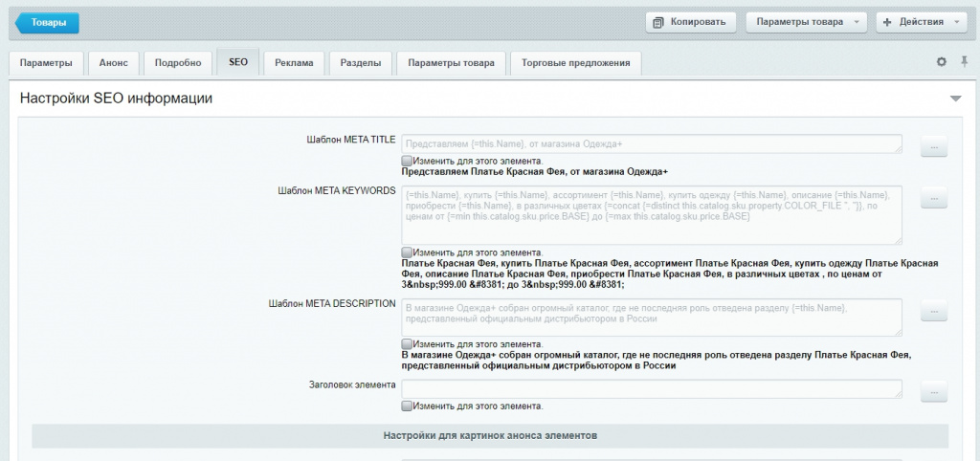
Task: Open the ellipsis menu for META DESCRIPTION
Action: [934, 310]
